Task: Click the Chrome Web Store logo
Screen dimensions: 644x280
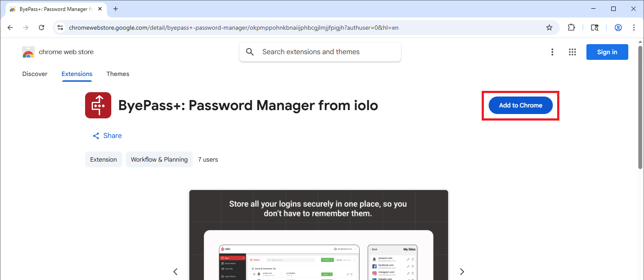Action: (28, 52)
